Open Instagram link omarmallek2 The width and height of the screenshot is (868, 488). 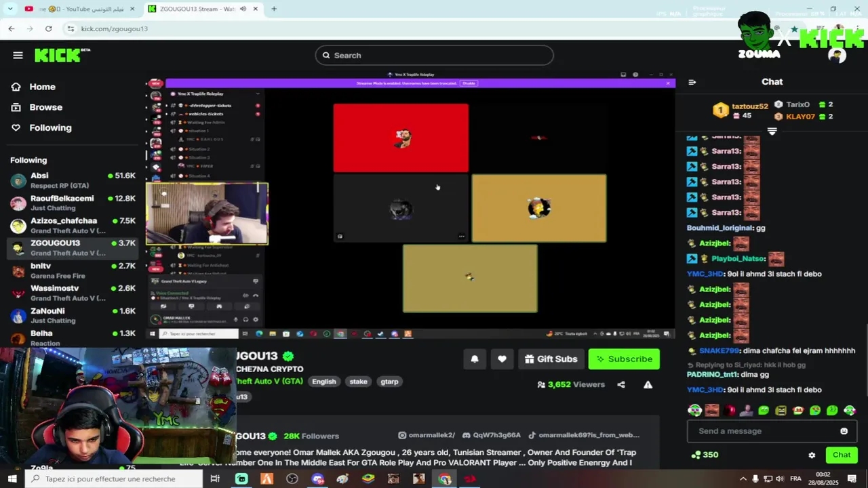tap(426, 435)
